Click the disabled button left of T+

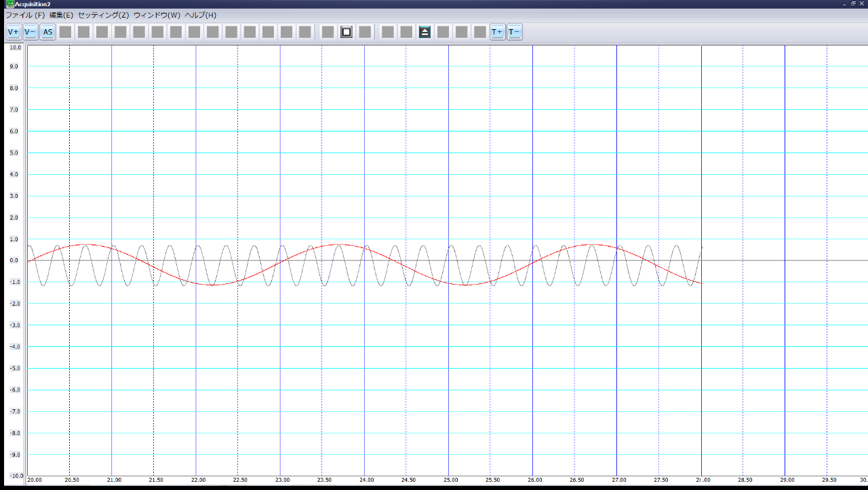(479, 32)
